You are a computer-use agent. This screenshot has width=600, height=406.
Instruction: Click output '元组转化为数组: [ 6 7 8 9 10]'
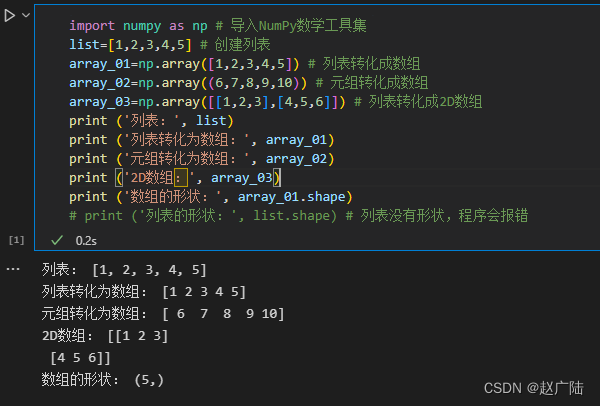click(163, 314)
